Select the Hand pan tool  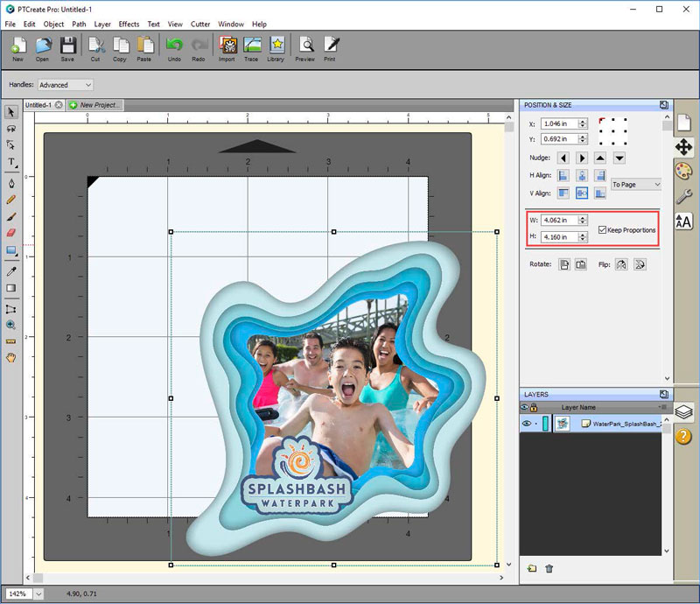pyautogui.click(x=11, y=357)
